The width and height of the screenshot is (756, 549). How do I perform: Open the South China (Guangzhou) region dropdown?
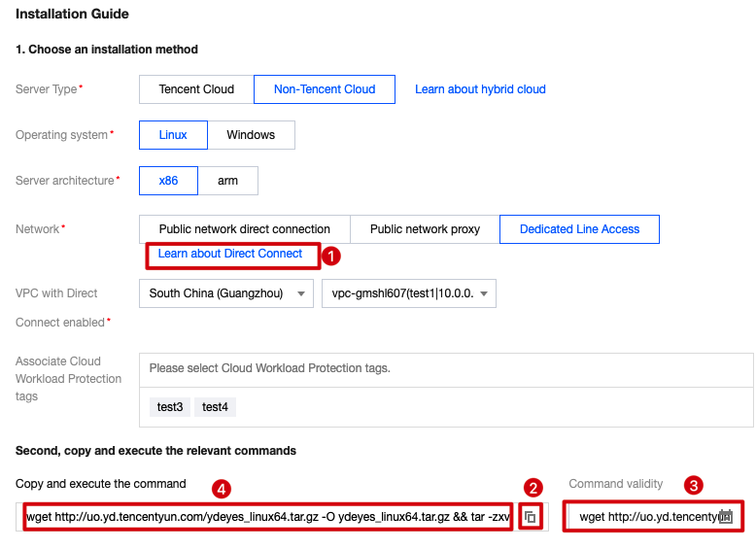pyautogui.click(x=226, y=293)
